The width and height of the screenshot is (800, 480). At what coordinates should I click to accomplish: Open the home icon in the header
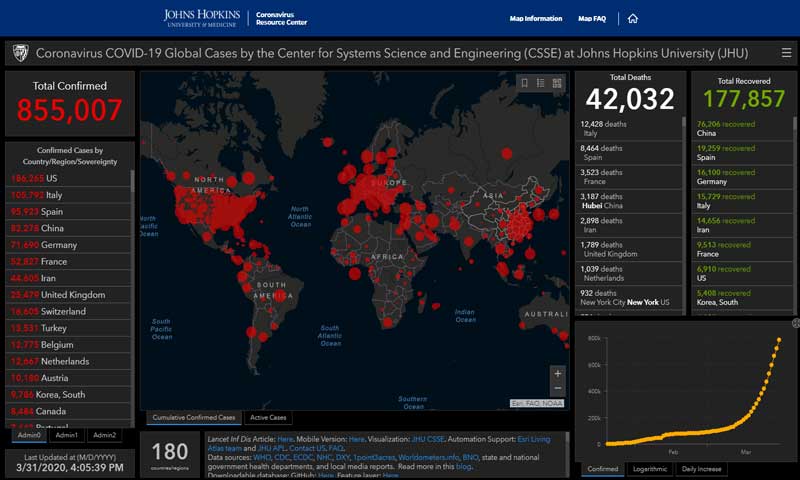click(633, 18)
